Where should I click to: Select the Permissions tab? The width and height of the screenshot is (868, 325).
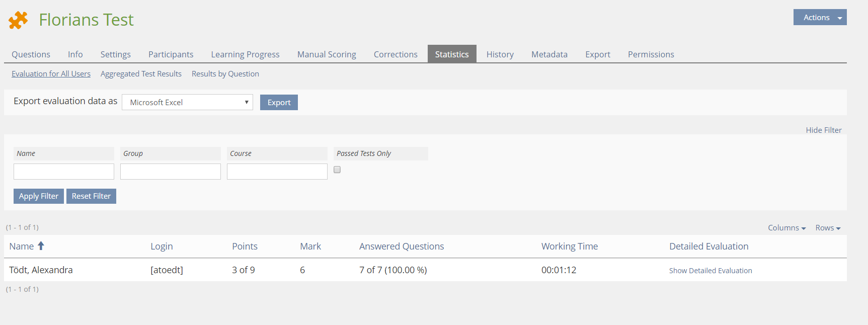click(651, 54)
